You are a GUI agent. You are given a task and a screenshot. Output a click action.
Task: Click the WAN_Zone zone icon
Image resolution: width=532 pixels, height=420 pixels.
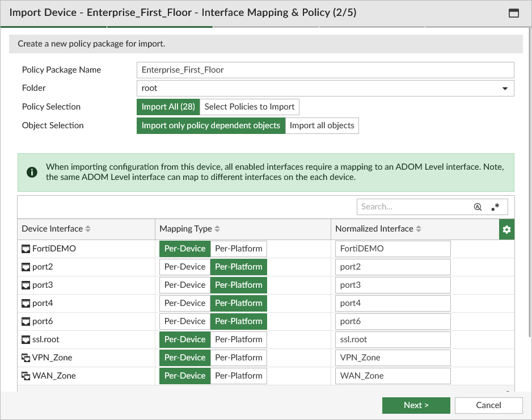[x=26, y=376]
